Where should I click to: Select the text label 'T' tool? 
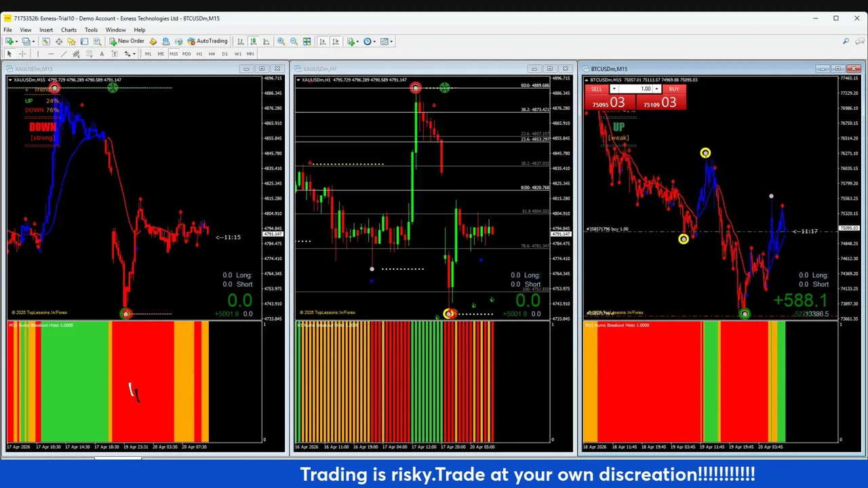[x=115, y=54]
